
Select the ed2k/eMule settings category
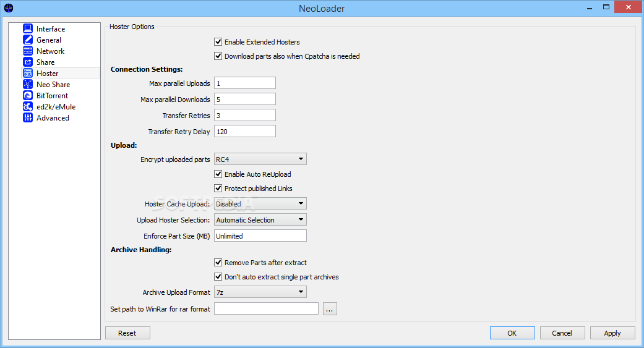coord(56,107)
